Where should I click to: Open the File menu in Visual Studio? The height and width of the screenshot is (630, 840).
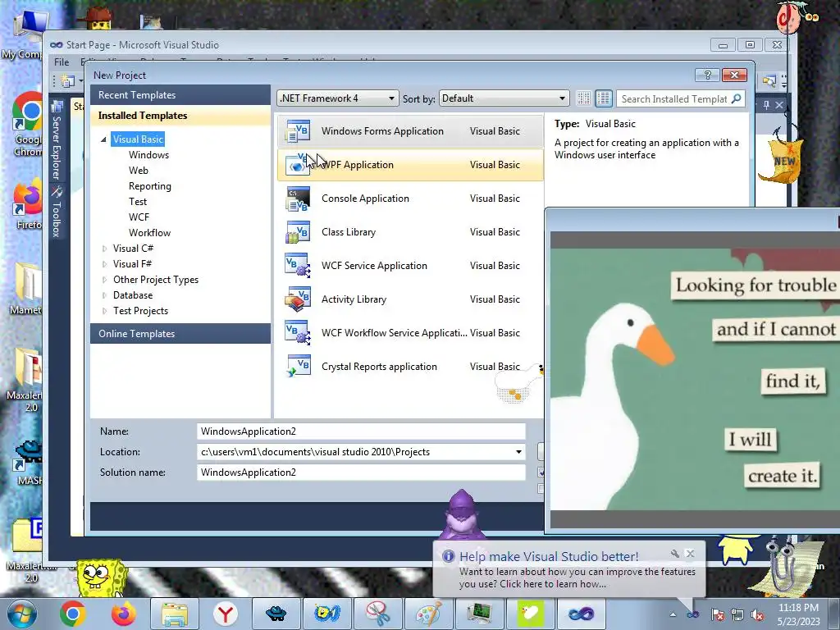[62, 62]
